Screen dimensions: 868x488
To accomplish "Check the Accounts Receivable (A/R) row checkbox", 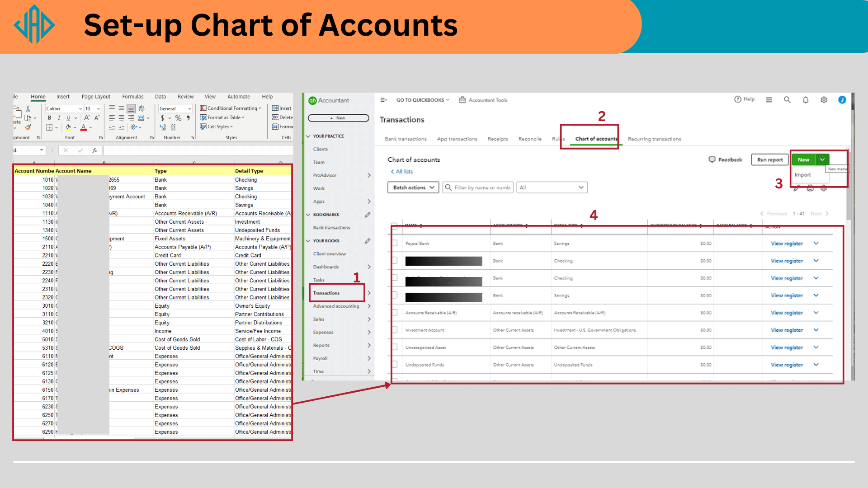I will tap(395, 313).
